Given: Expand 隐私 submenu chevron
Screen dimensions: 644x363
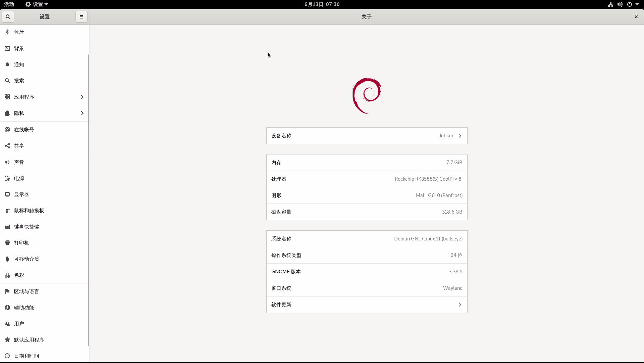Looking at the screenshot, I should [x=82, y=113].
